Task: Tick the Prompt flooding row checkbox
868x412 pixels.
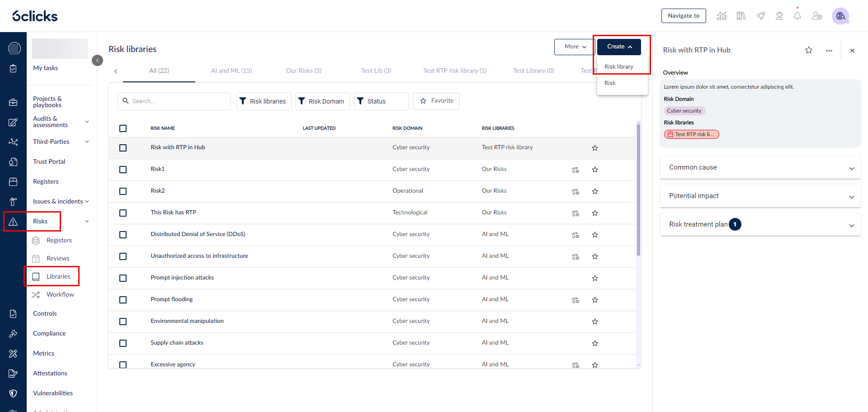Action: [x=123, y=300]
